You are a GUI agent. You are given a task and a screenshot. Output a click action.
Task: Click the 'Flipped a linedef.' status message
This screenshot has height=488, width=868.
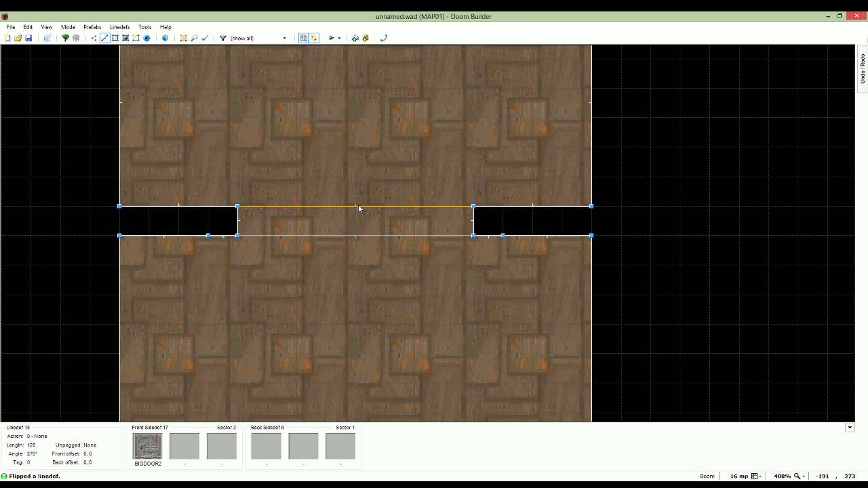pyautogui.click(x=35, y=476)
